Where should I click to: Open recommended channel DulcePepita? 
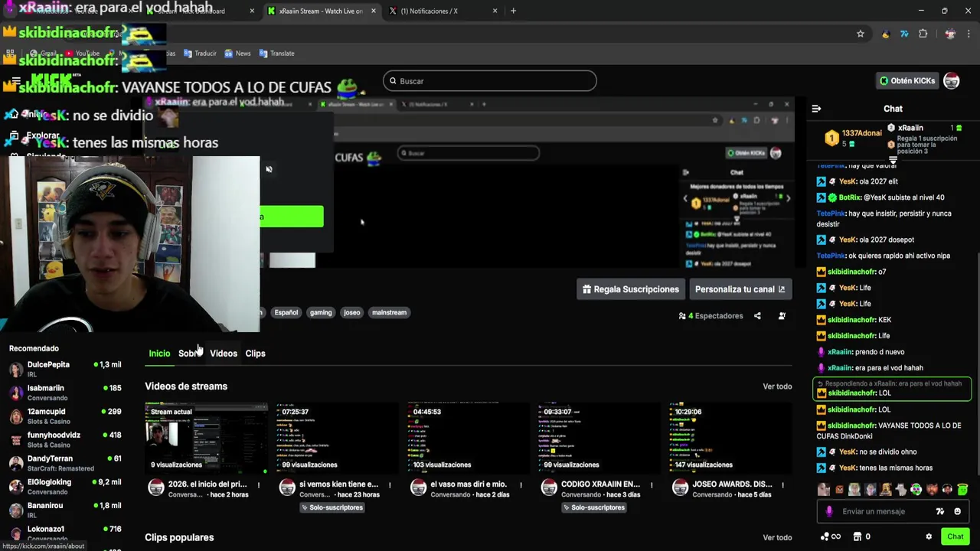(x=65, y=369)
